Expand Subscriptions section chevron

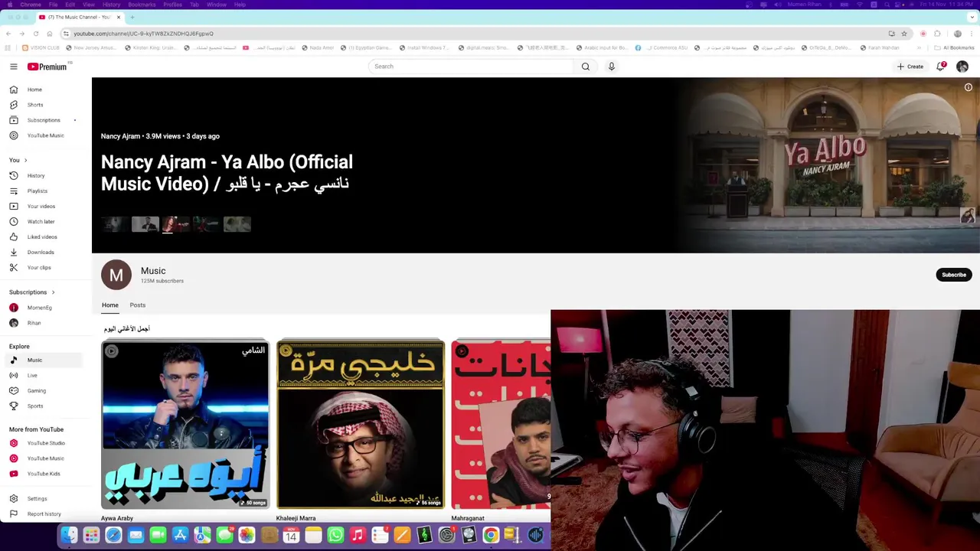(x=53, y=292)
